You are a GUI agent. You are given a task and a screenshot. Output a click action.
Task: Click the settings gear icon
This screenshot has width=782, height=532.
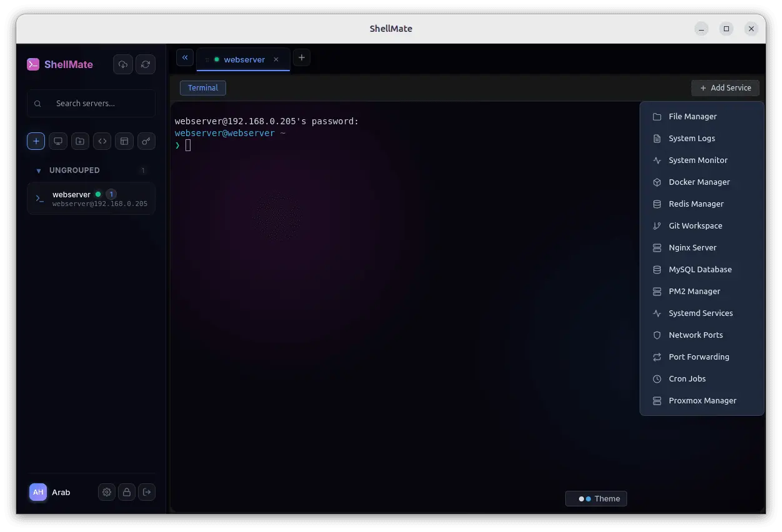coord(107,492)
